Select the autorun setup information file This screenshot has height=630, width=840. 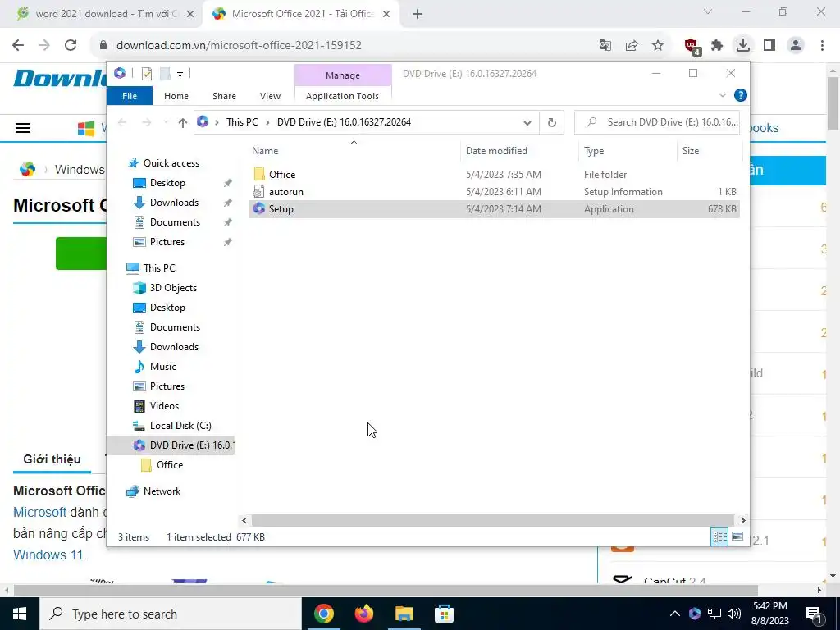point(494,192)
